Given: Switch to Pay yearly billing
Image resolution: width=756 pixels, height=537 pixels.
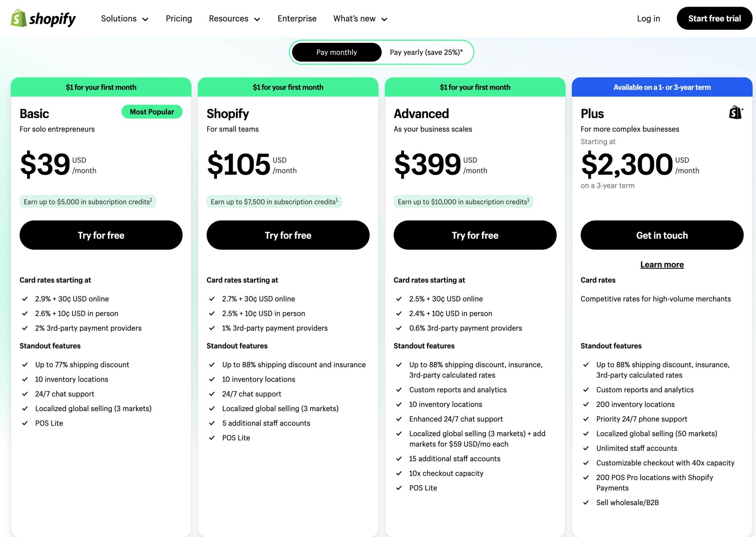Looking at the screenshot, I should (426, 52).
